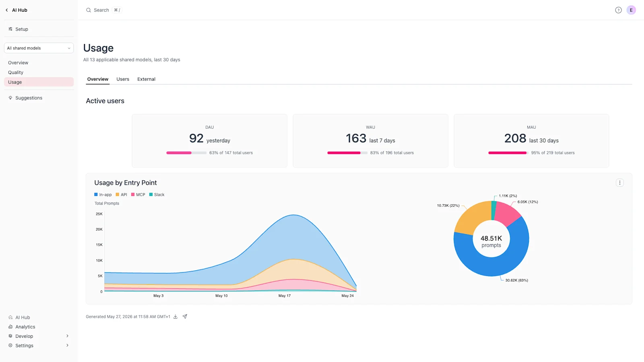Click the AI Hub header title
The height and width of the screenshot is (362, 644).
tap(20, 10)
